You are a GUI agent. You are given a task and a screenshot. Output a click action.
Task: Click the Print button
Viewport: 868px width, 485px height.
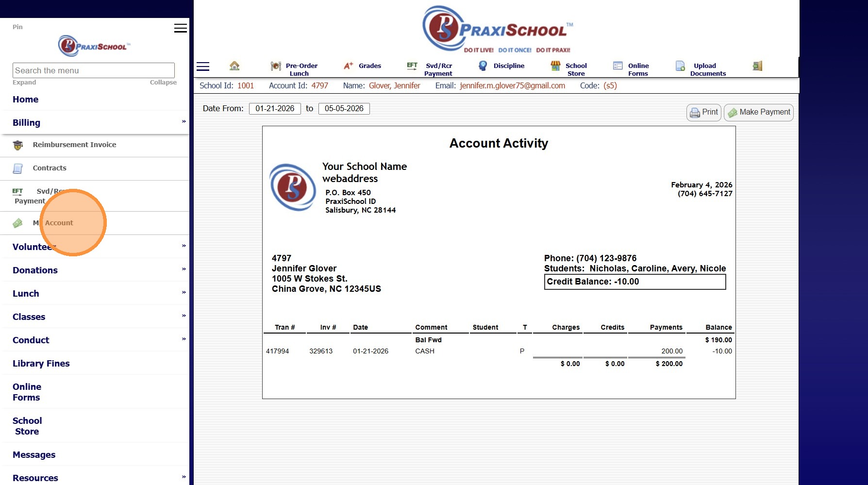[x=704, y=112]
